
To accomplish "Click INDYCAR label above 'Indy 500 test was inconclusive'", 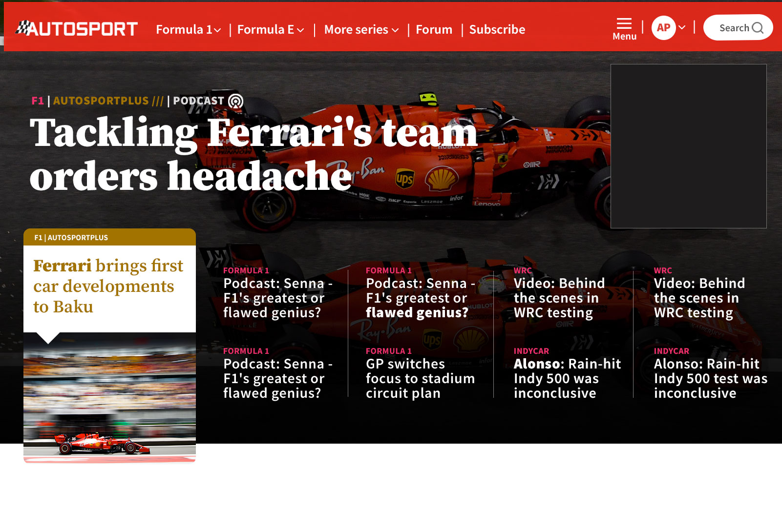I will tap(672, 351).
